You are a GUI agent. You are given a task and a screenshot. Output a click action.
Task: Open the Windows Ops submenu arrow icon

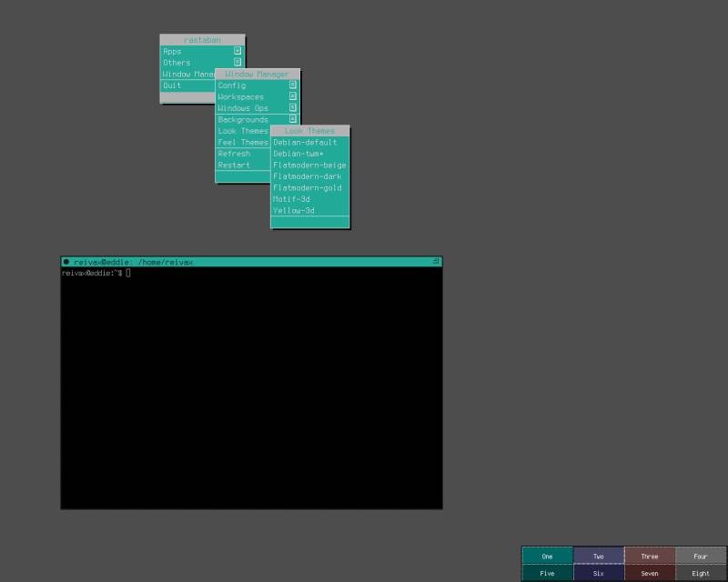tap(291, 108)
